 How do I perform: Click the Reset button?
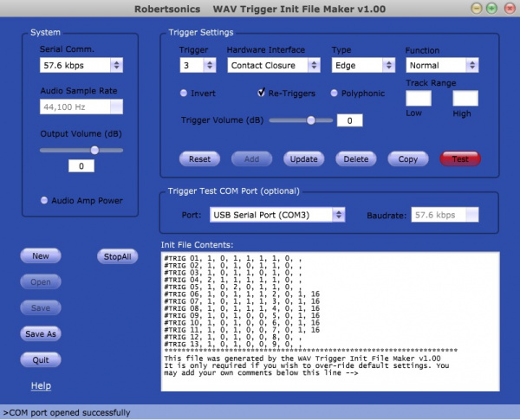(199, 159)
